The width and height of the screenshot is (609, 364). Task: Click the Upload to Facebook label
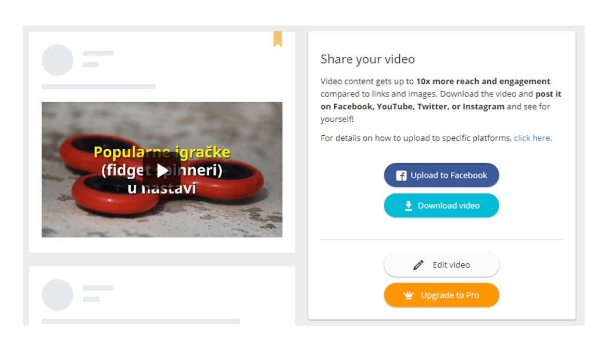449,175
